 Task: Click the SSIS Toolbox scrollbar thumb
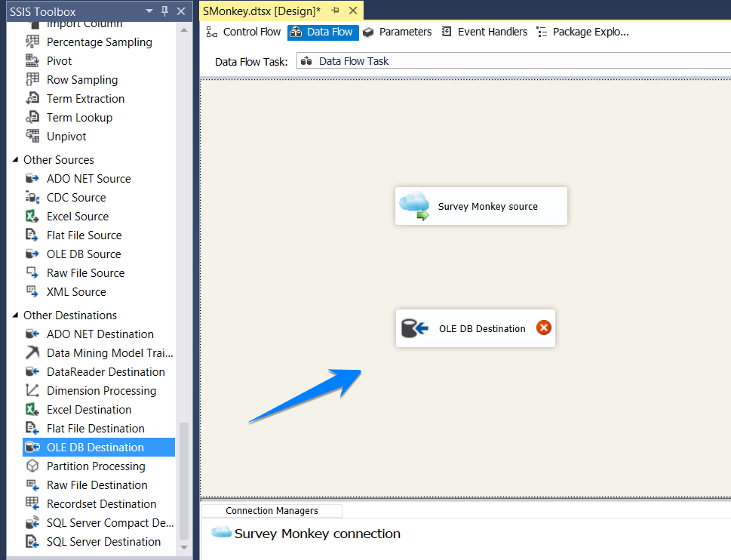(183, 481)
